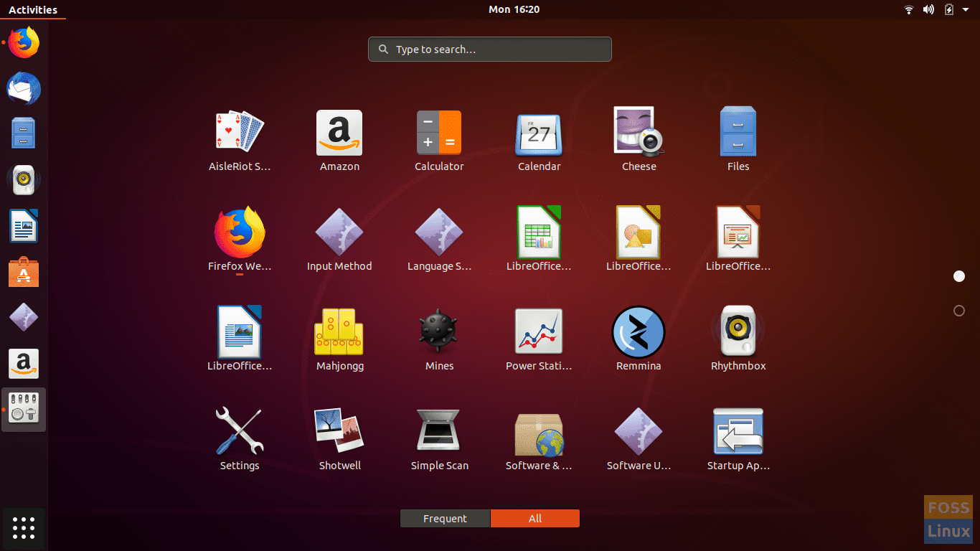Launch Remmina remote desktop client

[x=639, y=331]
